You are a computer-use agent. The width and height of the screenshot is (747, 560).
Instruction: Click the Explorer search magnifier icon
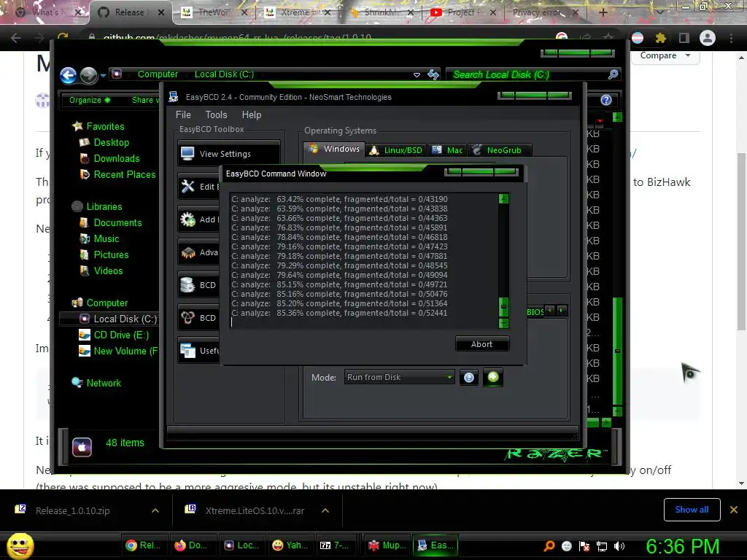coord(613,74)
